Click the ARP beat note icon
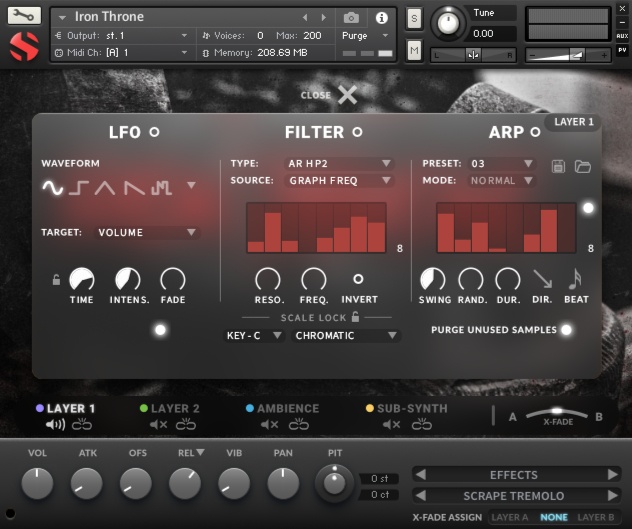632x529 pixels. coord(575,280)
